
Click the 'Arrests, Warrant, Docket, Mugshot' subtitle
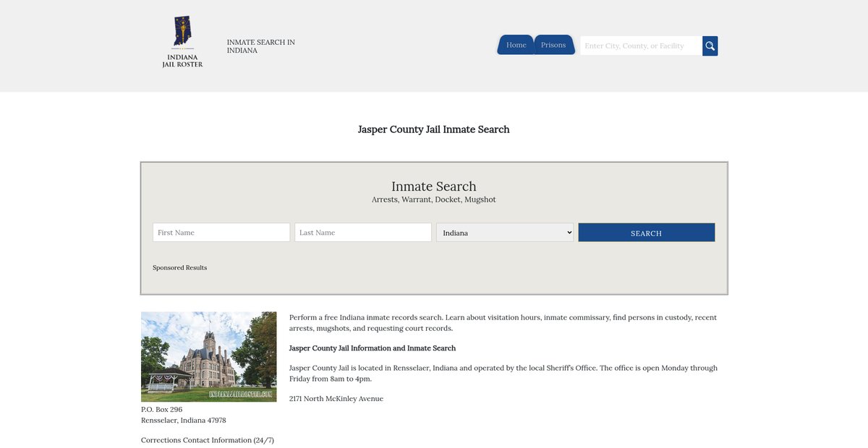pyautogui.click(x=433, y=199)
